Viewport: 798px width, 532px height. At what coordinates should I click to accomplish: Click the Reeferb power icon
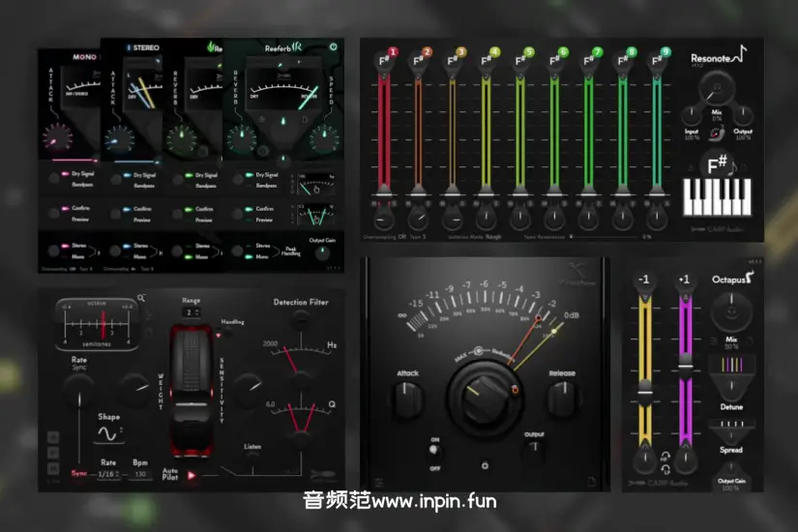334,45
